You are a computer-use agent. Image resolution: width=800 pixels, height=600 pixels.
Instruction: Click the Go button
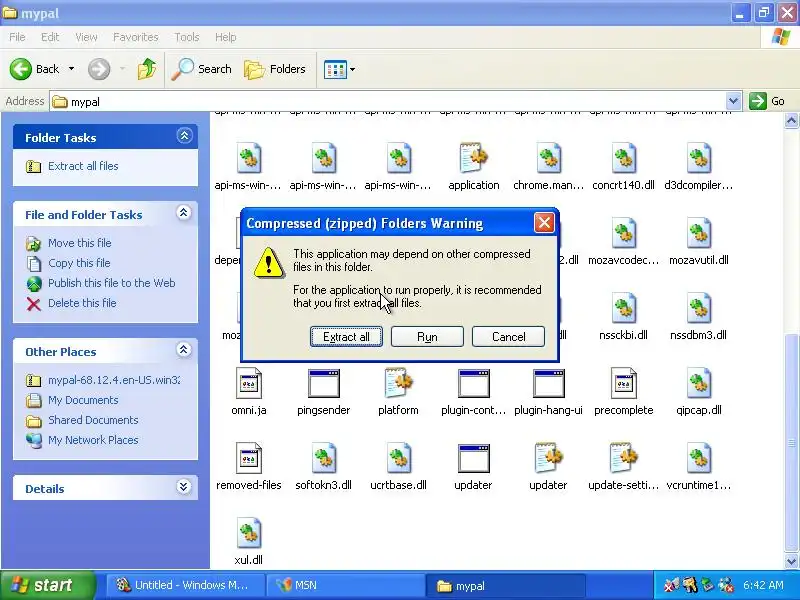pyautogui.click(x=767, y=101)
